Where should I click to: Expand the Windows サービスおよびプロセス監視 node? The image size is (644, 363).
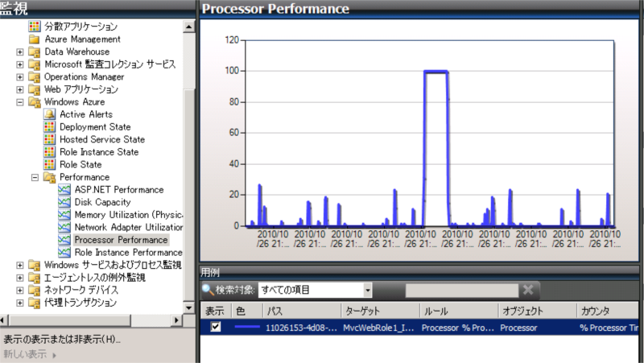[x=19, y=265]
